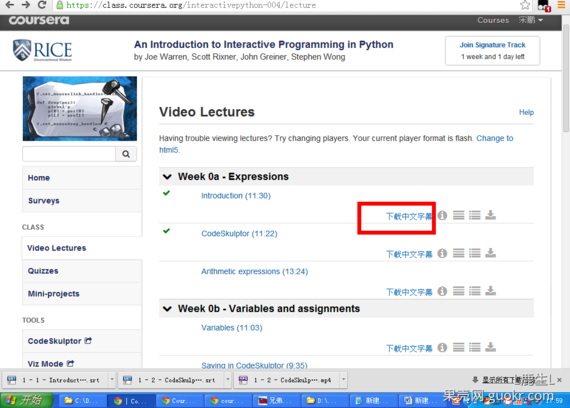Image resolution: width=570 pixels, height=408 pixels.
Task: Open the Chrome menu hamburger icon
Action: click(x=561, y=5)
